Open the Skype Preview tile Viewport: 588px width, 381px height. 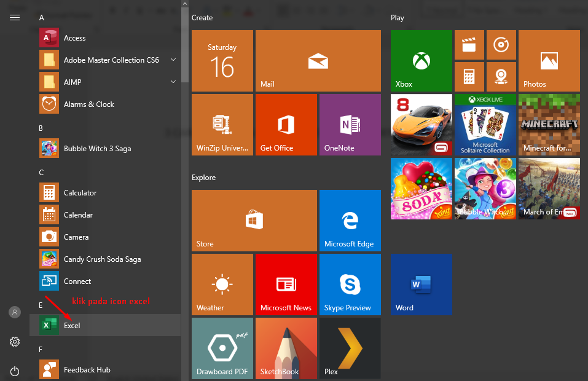click(x=349, y=285)
